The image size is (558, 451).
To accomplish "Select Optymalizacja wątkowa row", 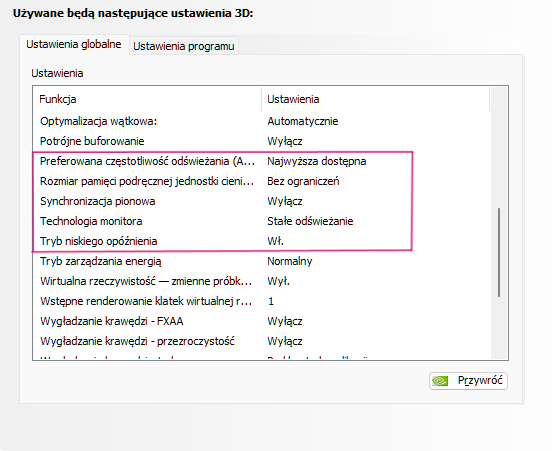I will (261, 121).
